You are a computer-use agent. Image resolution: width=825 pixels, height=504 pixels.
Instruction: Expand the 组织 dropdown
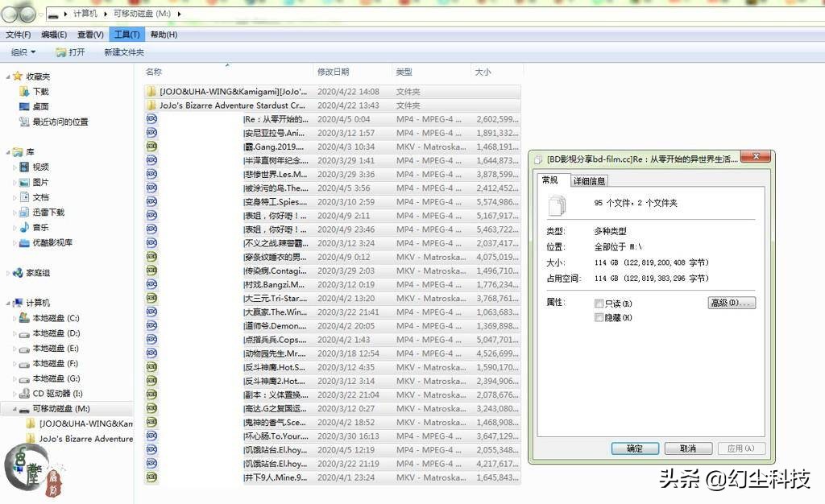pos(23,52)
